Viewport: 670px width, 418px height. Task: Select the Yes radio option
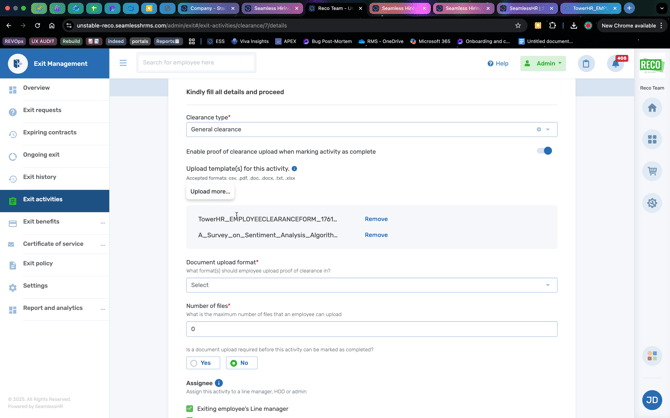pos(203,363)
